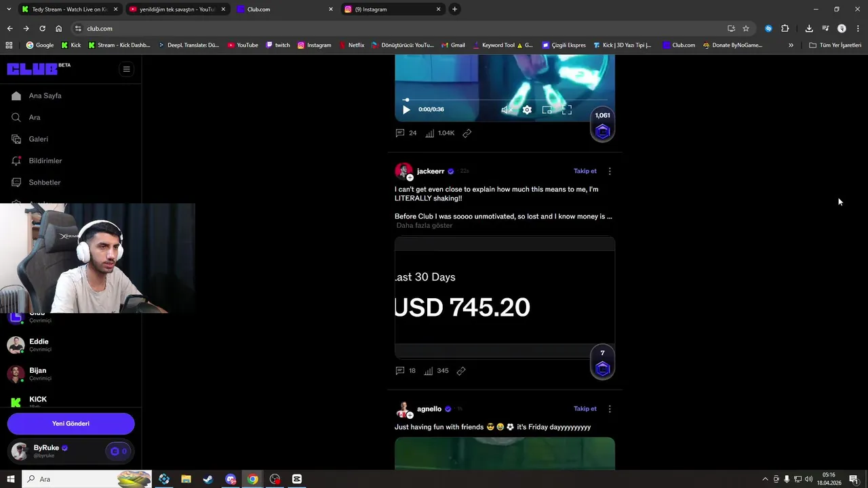
Task: Open jackeerr's profile avatar
Action: tap(403, 171)
